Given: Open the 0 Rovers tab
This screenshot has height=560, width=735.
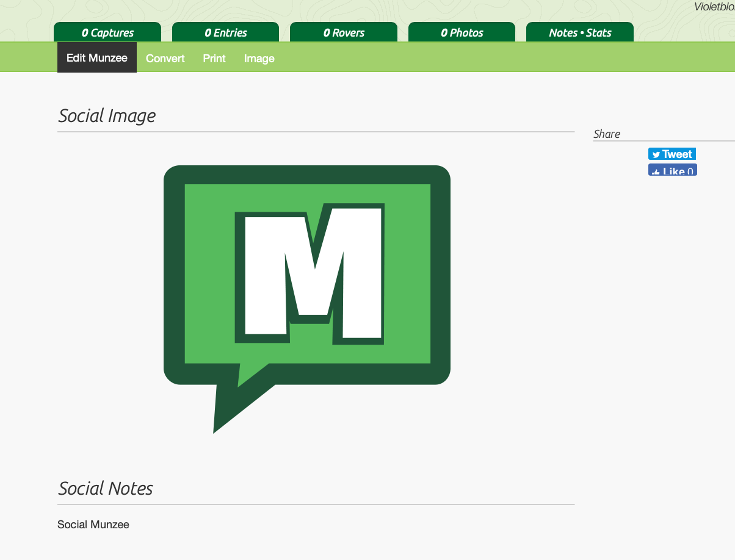Looking at the screenshot, I should click(344, 32).
